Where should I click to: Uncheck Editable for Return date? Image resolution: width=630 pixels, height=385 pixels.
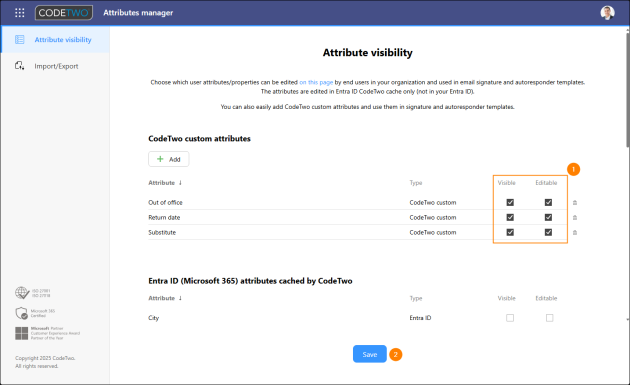548,217
